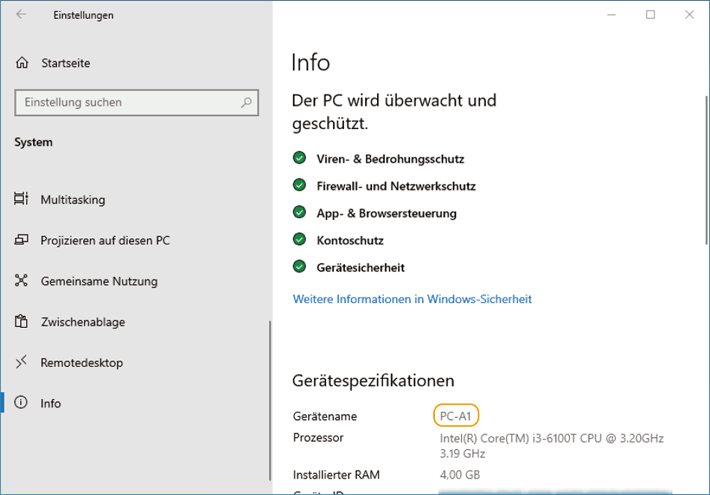This screenshot has width=710, height=495.
Task: Click the sidebar vertical scrollbar
Action: tap(269, 400)
